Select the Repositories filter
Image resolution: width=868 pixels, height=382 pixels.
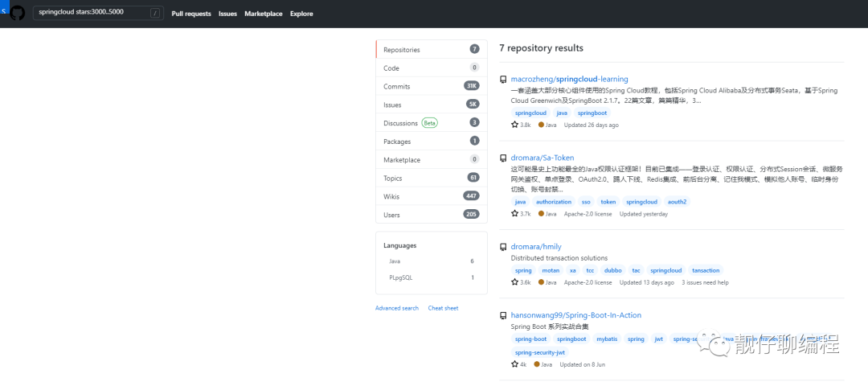(432, 49)
